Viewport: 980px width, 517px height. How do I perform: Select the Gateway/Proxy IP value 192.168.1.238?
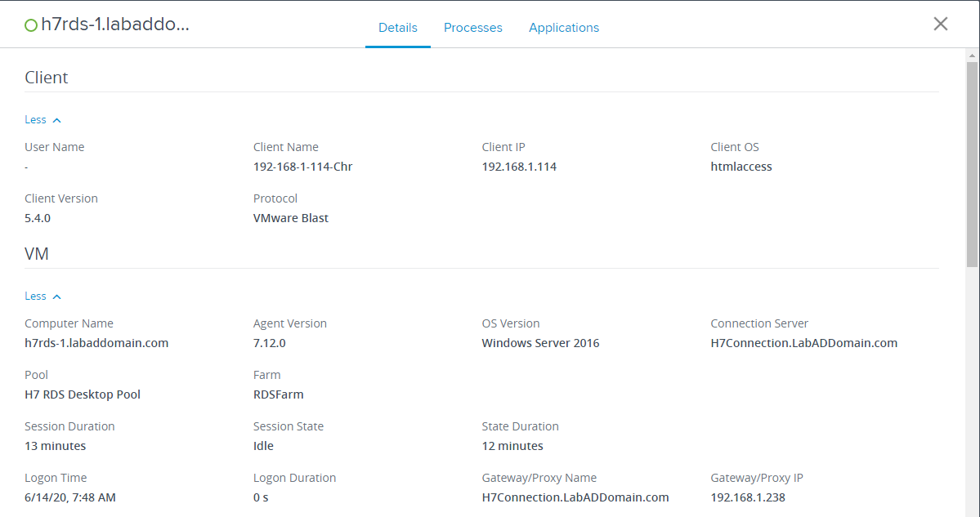[748, 497]
